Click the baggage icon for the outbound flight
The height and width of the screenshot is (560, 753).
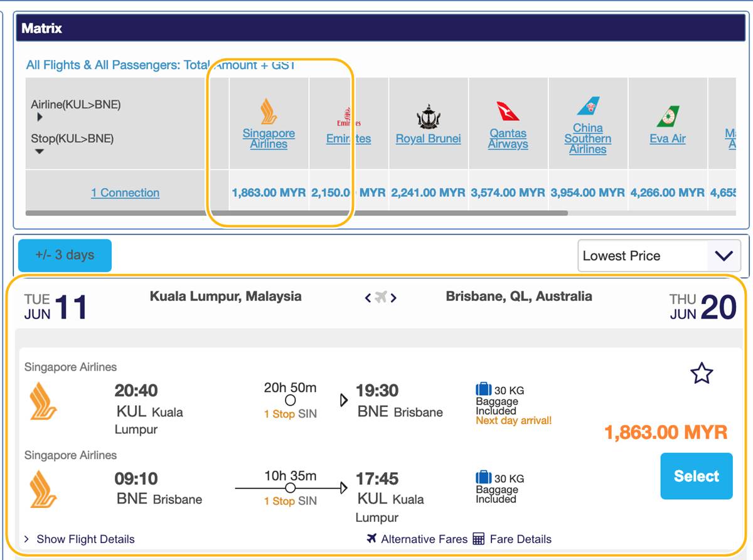click(484, 389)
